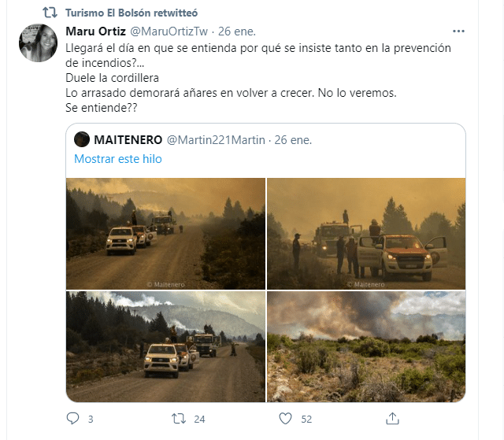Click MAITENERO's round avatar
This screenshot has width=504, height=440.
tap(82, 139)
